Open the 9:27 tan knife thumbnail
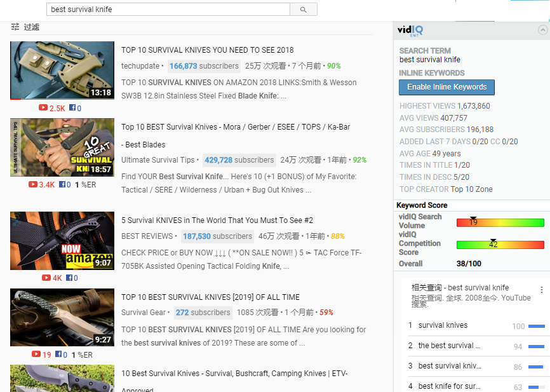The image size is (550, 392). [62, 317]
